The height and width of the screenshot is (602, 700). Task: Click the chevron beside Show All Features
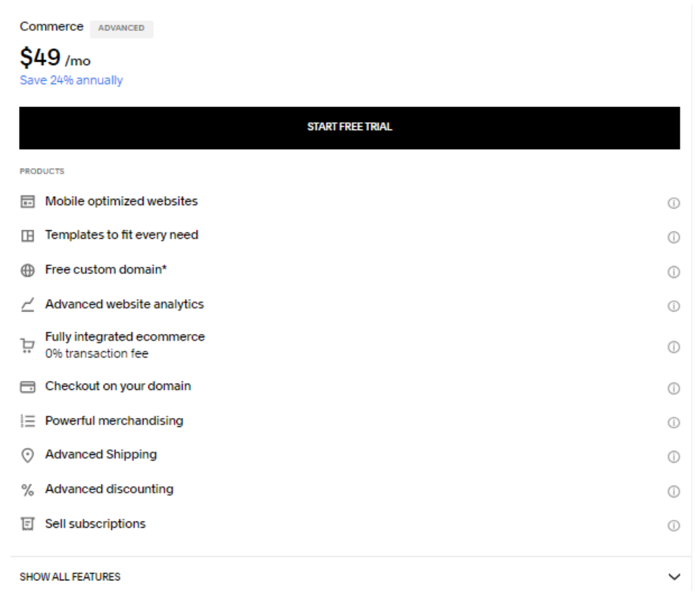[x=674, y=577]
